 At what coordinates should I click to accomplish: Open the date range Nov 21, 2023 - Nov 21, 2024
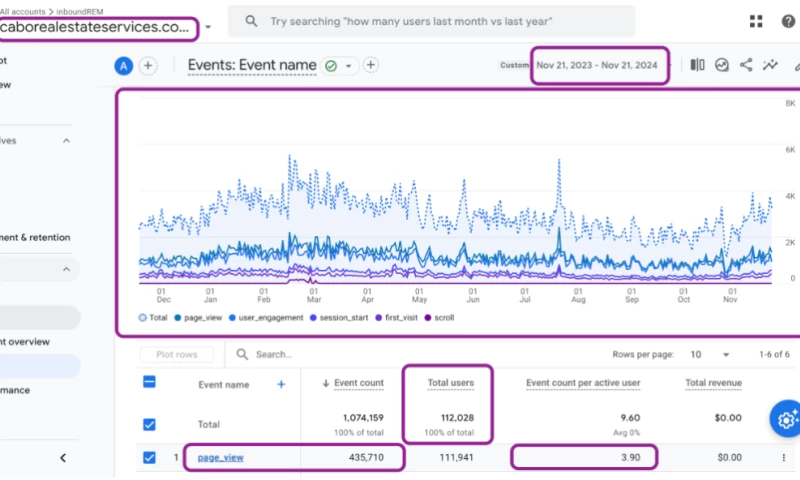coord(597,65)
